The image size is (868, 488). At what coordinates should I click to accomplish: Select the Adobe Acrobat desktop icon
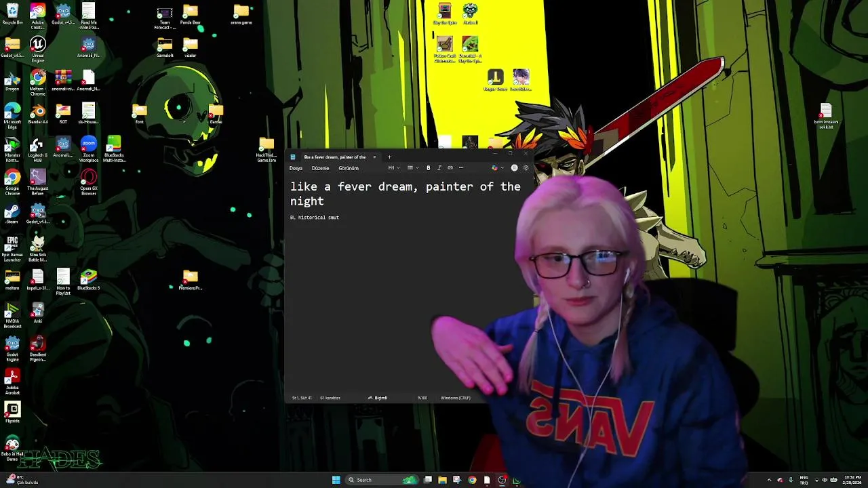(x=12, y=382)
